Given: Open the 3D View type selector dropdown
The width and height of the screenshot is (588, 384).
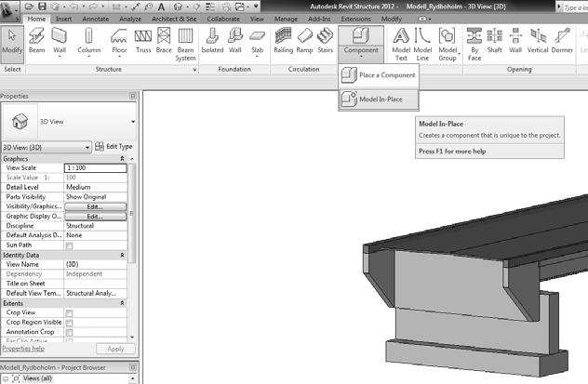Looking at the screenshot, I should coord(133,122).
